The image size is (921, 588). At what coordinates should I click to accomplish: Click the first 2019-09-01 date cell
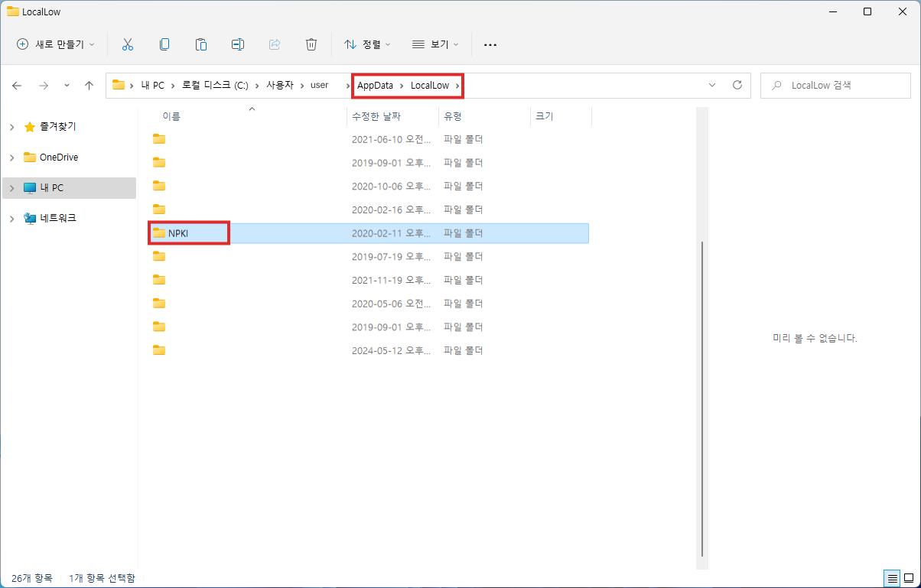tap(390, 163)
